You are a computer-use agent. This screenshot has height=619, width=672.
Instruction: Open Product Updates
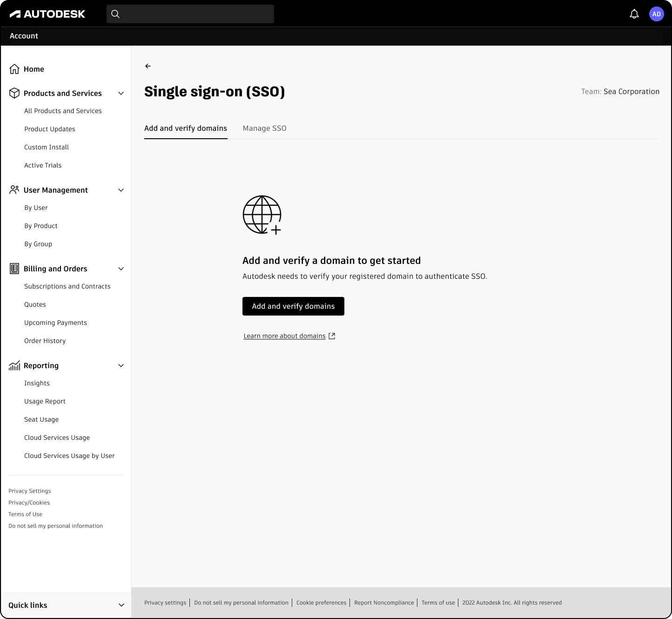click(x=50, y=129)
